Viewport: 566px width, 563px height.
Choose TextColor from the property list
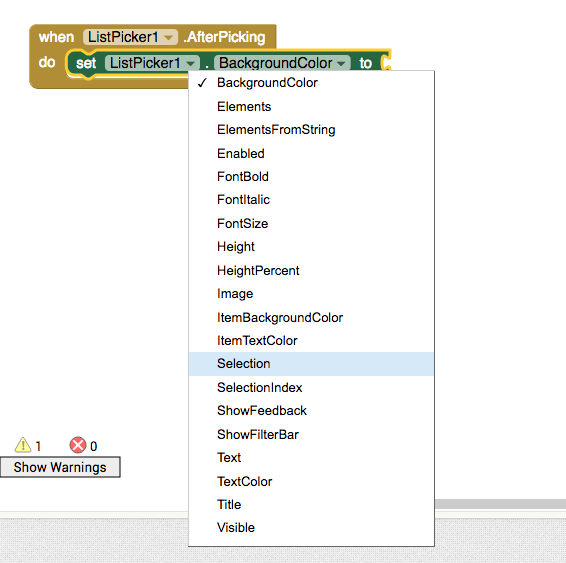tap(311, 481)
